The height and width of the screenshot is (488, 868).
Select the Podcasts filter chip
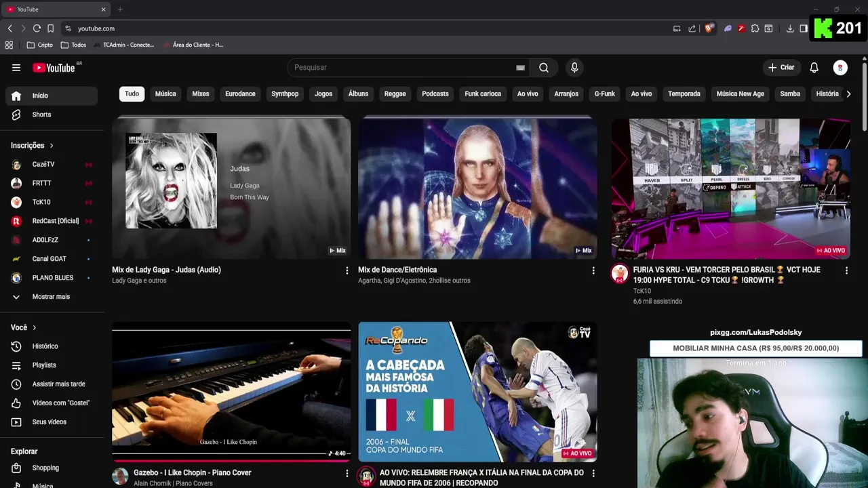pyautogui.click(x=435, y=94)
